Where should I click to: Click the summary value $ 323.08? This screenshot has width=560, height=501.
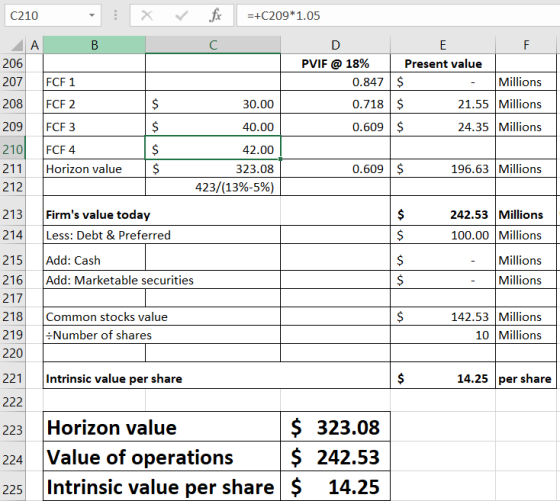click(x=335, y=427)
